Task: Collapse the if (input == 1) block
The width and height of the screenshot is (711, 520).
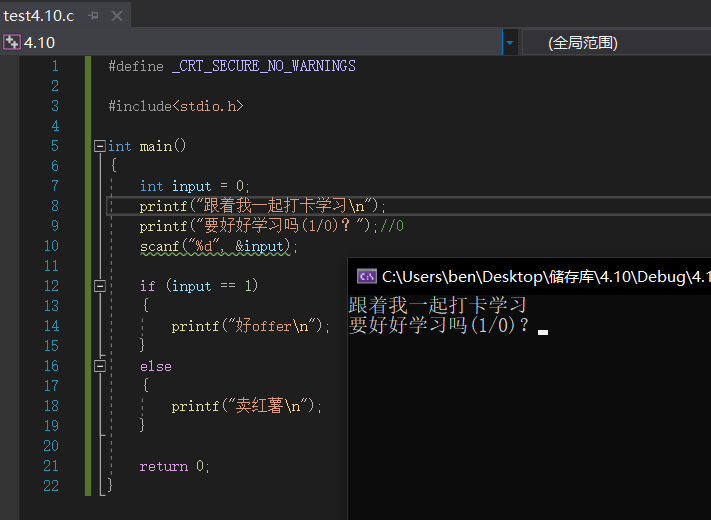Action: click(100, 286)
